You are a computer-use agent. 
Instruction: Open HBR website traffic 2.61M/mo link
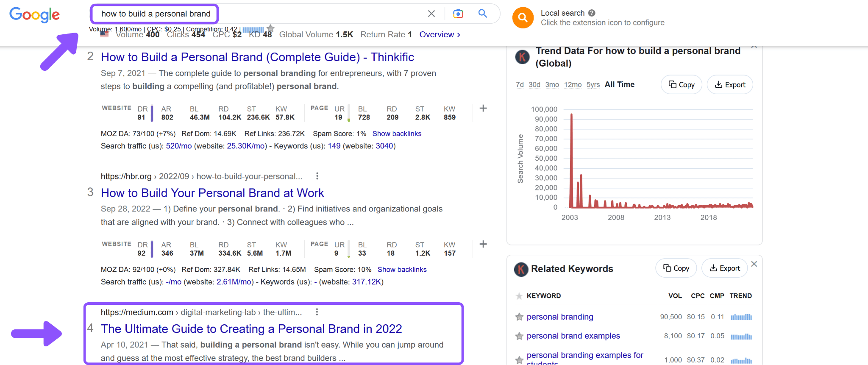click(234, 282)
